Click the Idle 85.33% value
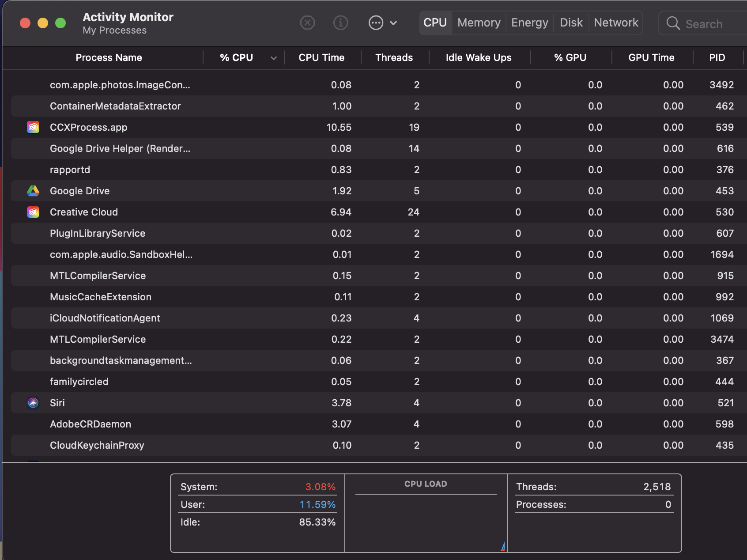Viewport: 747px width, 560px height. (x=317, y=522)
